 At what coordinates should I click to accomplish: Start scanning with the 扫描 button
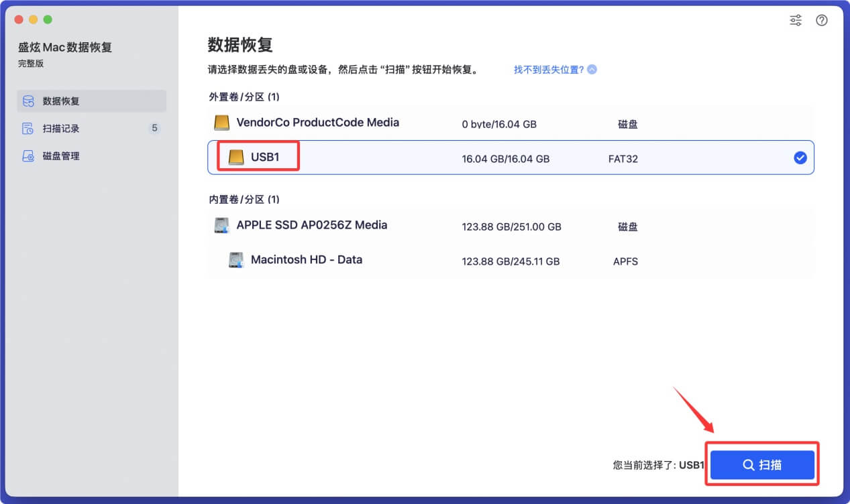click(761, 464)
